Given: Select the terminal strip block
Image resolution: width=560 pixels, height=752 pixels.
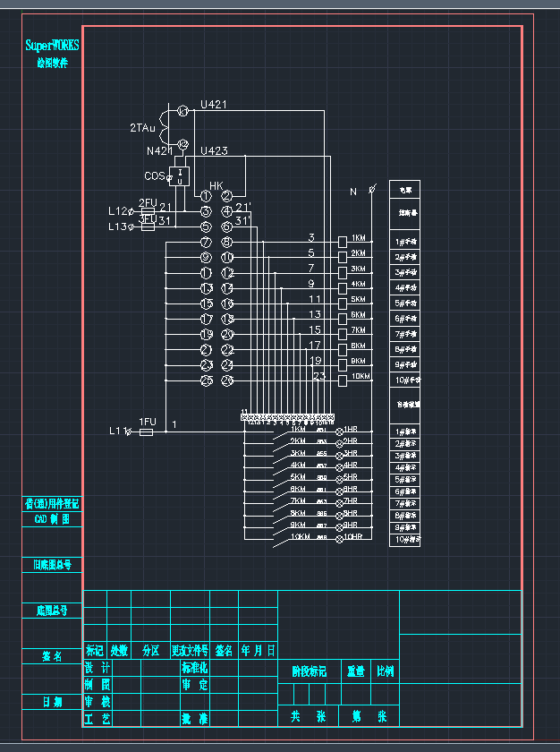Looking at the screenshot, I should (287, 417).
